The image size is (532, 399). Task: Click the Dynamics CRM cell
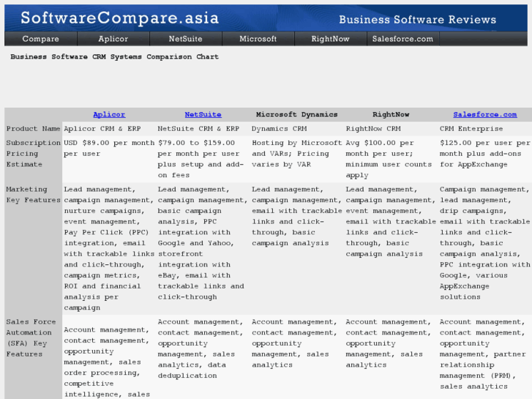[x=297, y=129]
